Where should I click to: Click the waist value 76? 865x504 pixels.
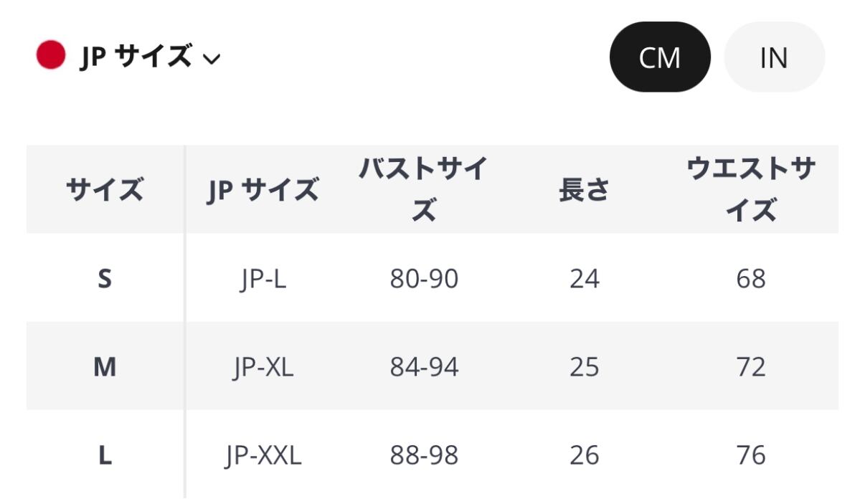(751, 455)
